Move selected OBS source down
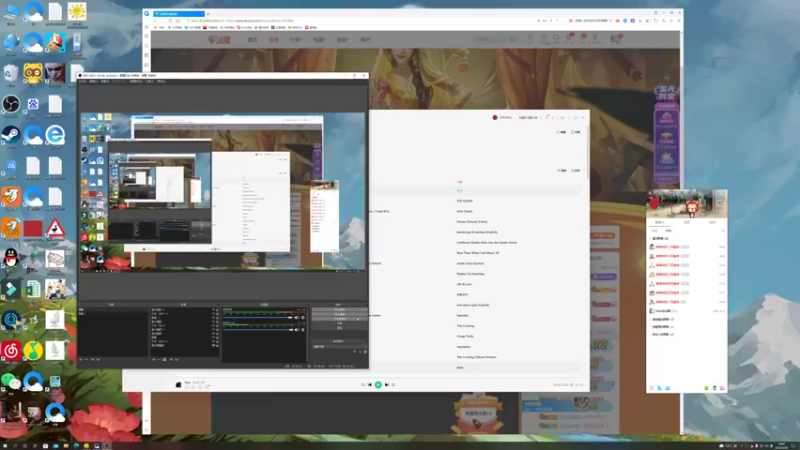Image resolution: width=800 pixels, height=450 pixels. (177, 359)
